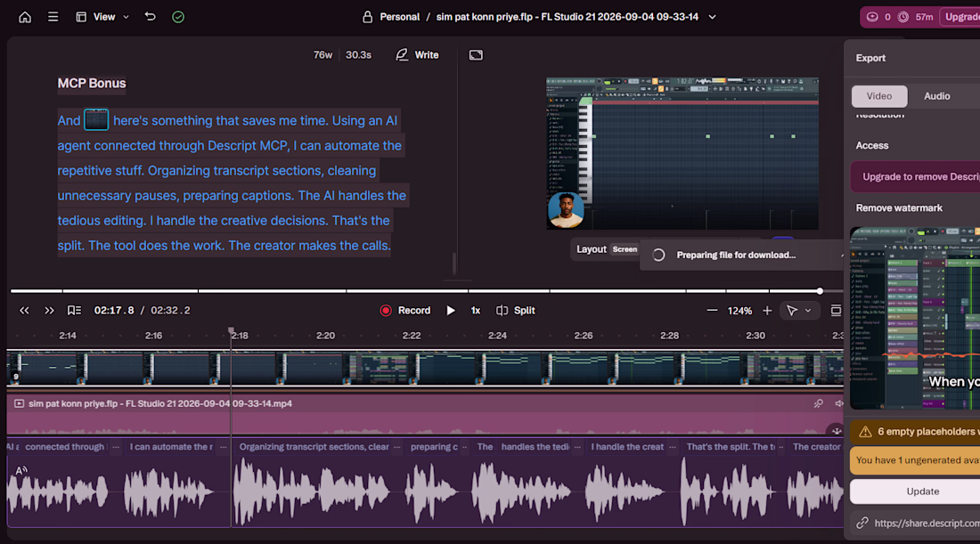
Task: Split the clip at the playhead
Action: (x=516, y=311)
